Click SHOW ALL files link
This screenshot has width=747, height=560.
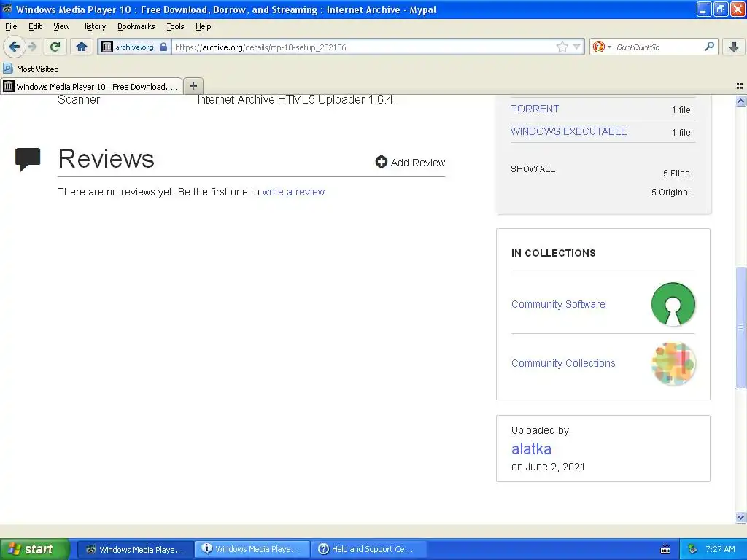[x=533, y=169]
